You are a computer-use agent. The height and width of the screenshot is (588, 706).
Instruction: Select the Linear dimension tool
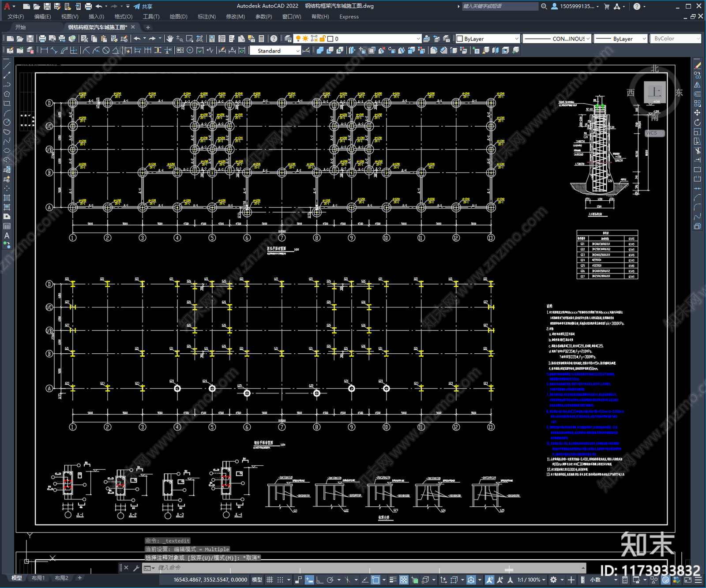[x=44, y=50]
